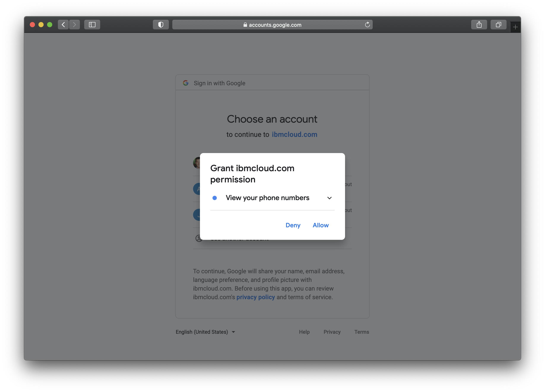Viewport: 545px width, 392px height.
Task: Select the blue bullet beside phone numbers
Action: pos(215,198)
